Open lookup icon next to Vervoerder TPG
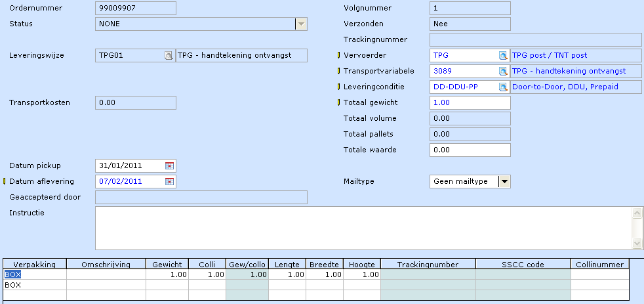 (x=503, y=56)
